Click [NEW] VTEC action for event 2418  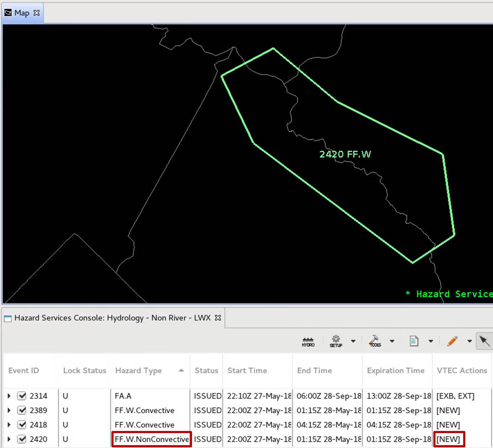pyautogui.click(x=448, y=425)
